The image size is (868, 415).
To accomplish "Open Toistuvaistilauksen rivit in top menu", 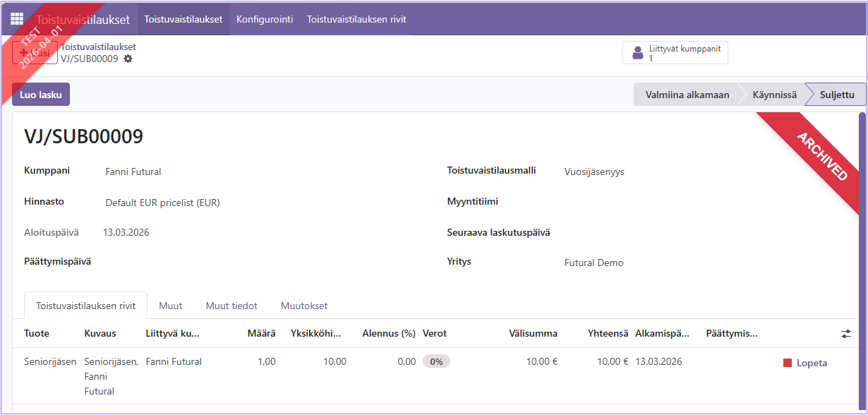I will click(356, 19).
